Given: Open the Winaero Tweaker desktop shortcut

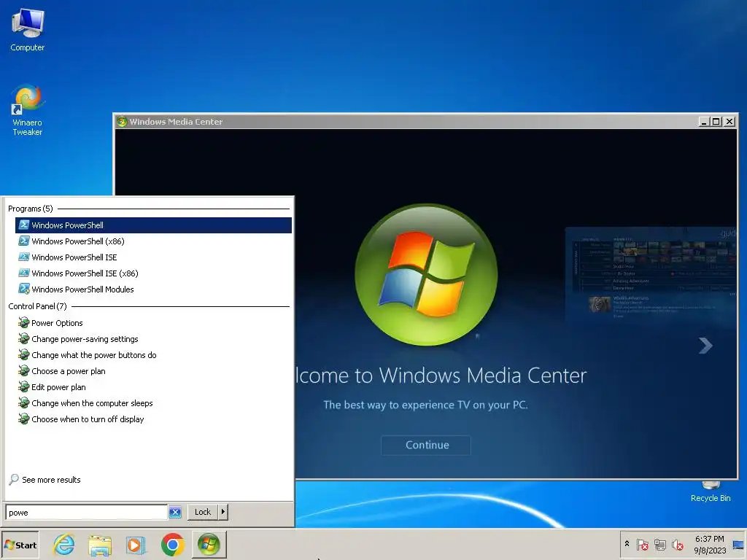Looking at the screenshot, I should click(28, 110).
